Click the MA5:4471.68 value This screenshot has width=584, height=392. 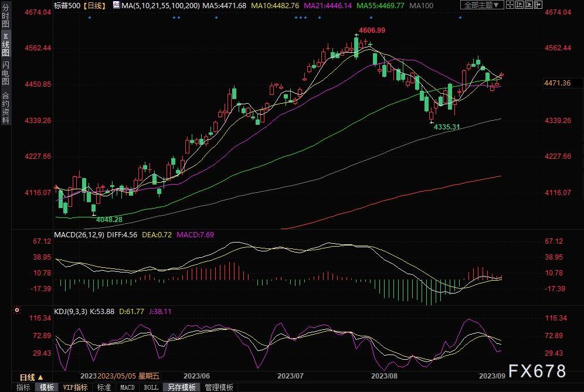pyautogui.click(x=224, y=6)
